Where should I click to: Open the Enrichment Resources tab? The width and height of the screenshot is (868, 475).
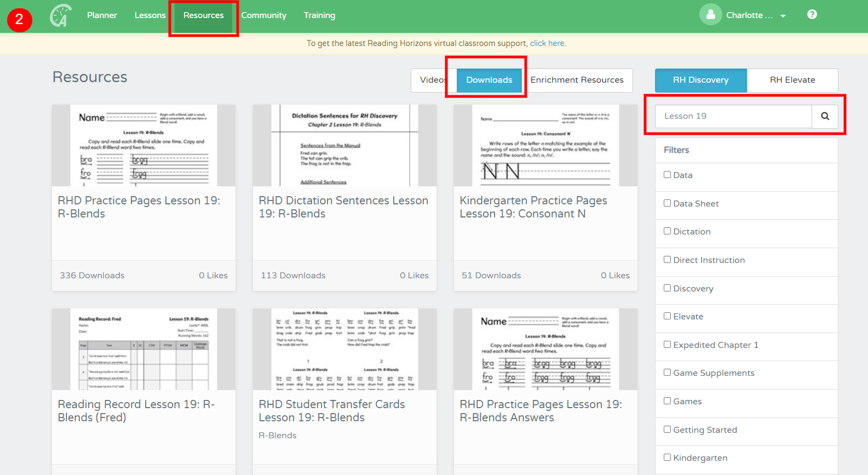tap(577, 80)
